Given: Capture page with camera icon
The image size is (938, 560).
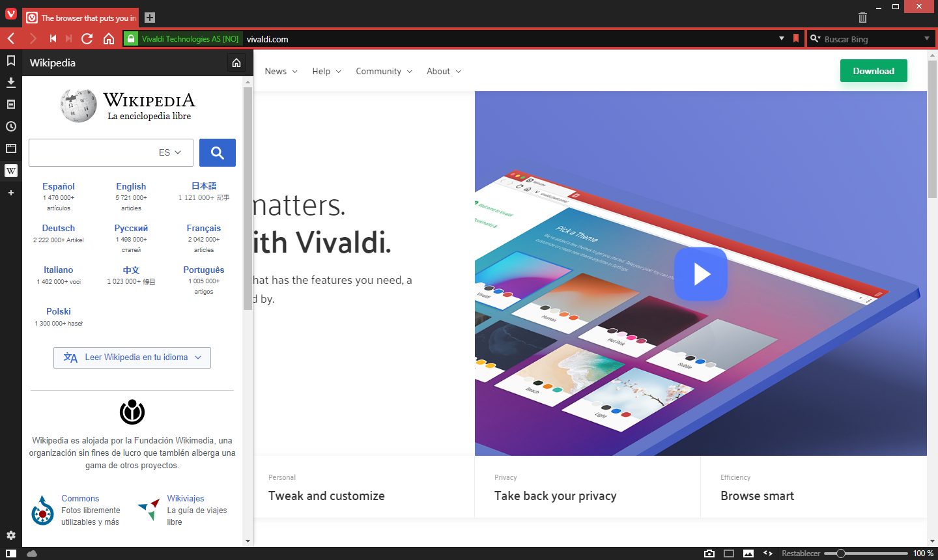Looking at the screenshot, I should pos(709,553).
